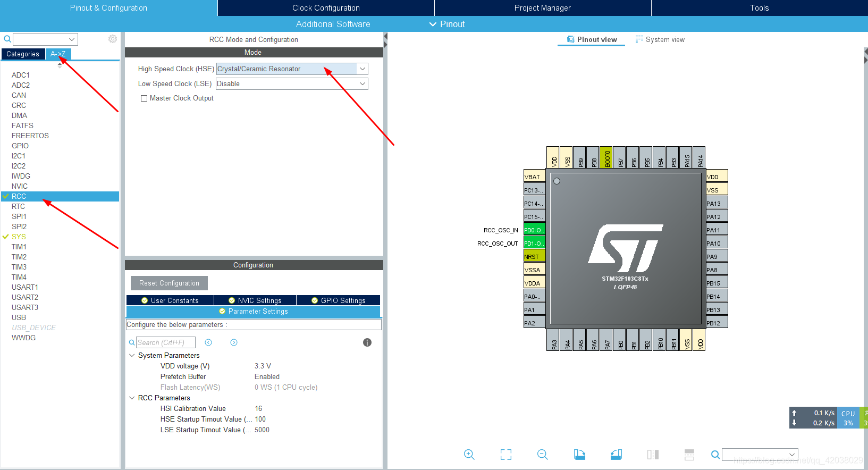Click the Prefetch Buffer Enabled value
868x470 pixels.
267,376
